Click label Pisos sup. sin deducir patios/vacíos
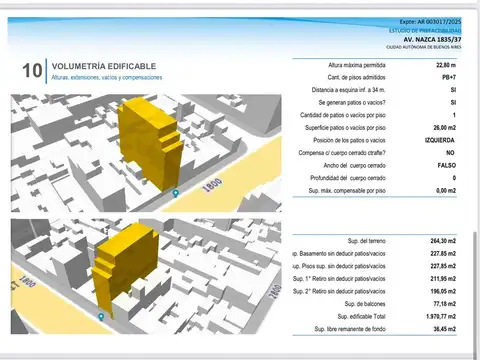The height and width of the screenshot is (360, 480). coord(339,266)
